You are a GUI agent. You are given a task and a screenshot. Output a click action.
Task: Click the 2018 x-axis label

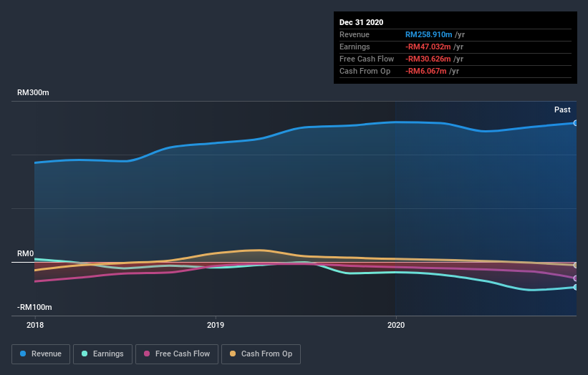tap(35, 325)
